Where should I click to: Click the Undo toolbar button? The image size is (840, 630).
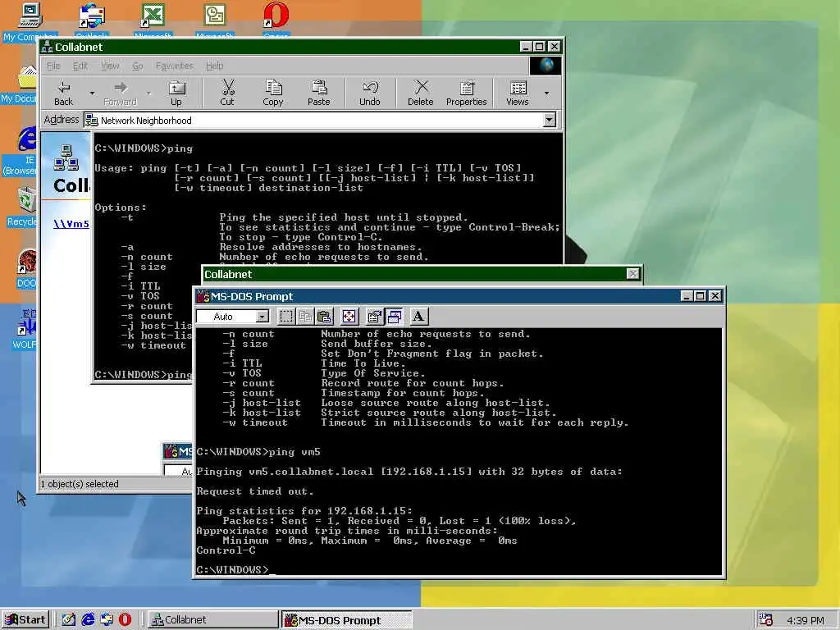(x=370, y=94)
